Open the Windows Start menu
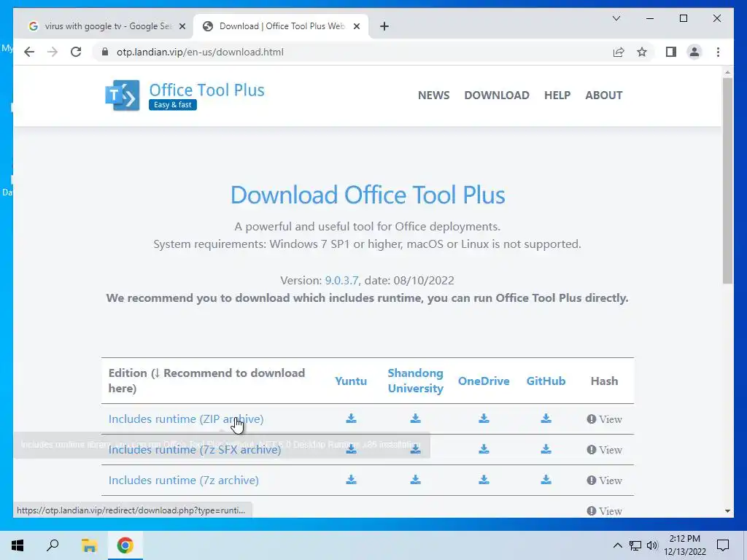747x560 pixels. 18,545
